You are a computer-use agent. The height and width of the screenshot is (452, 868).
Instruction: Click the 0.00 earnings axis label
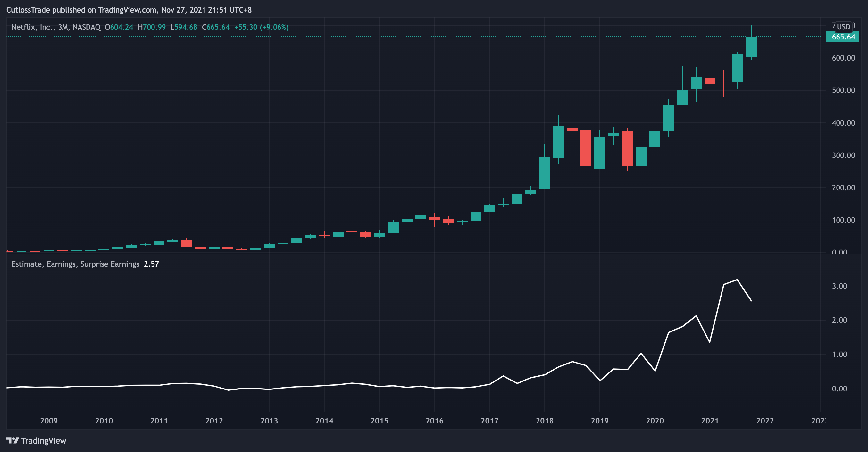click(x=839, y=389)
